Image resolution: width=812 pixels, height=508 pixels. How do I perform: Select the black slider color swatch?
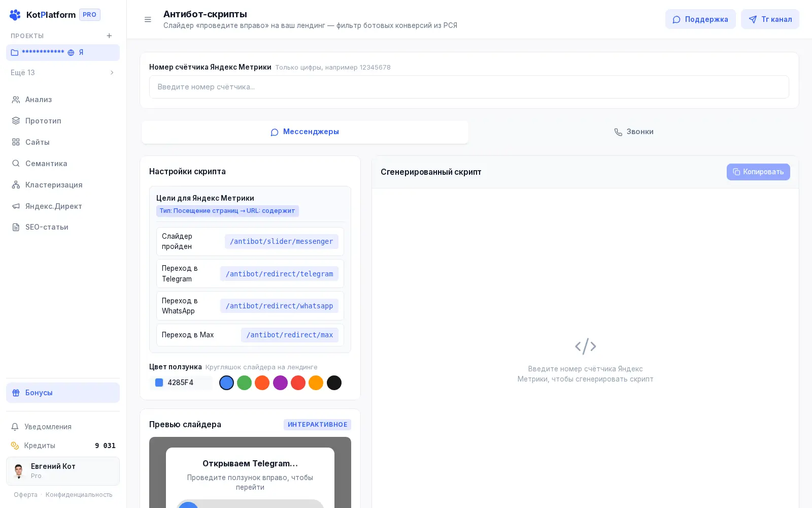pos(334,383)
